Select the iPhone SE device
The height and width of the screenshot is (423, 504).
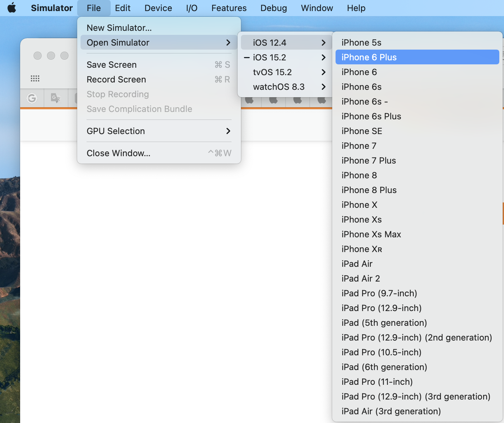coord(362,131)
